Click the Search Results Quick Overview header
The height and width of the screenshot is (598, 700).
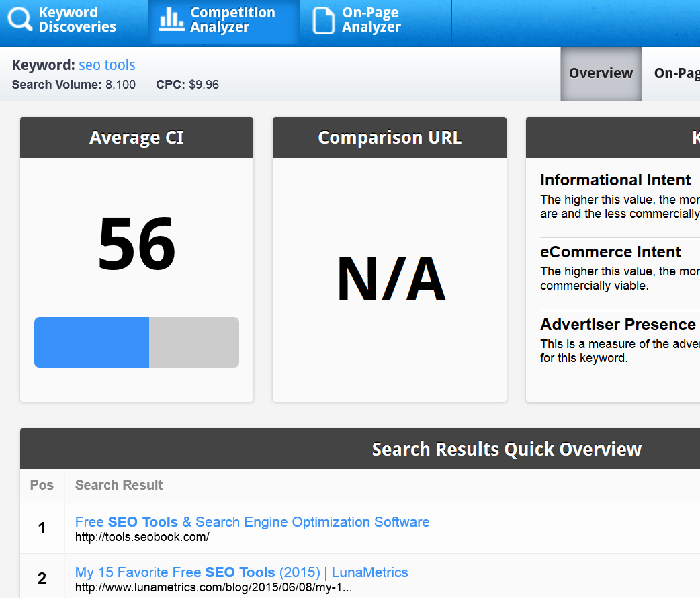click(507, 449)
